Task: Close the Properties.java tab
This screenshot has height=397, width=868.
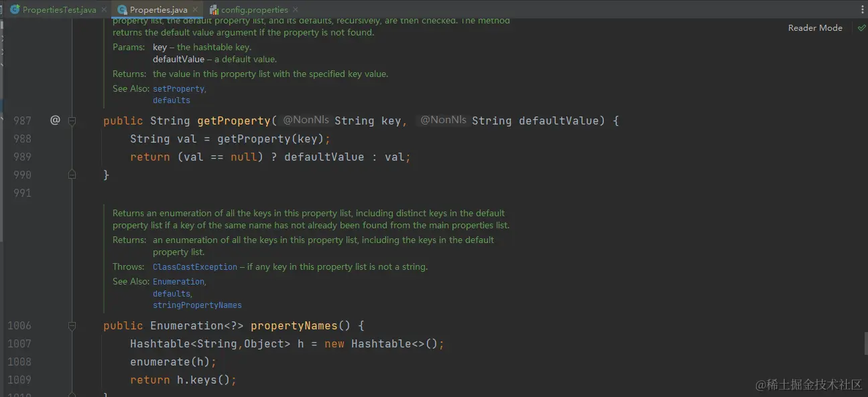Action: point(195,10)
